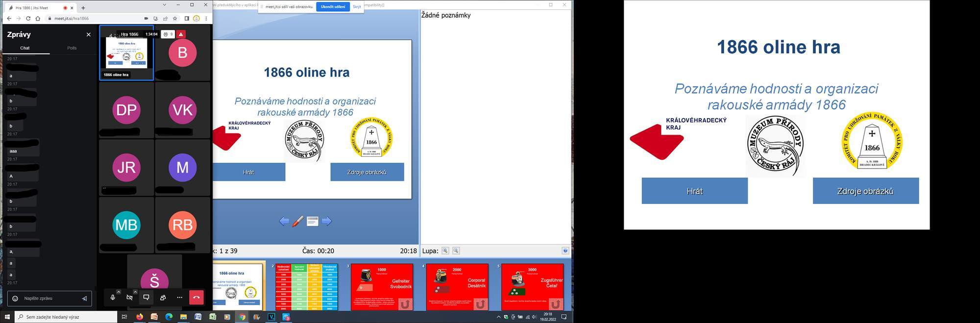Open participants panel in Jitsi toolbar
The height and width of the screenshot is (323, 980).
click(x=163, y=298)
